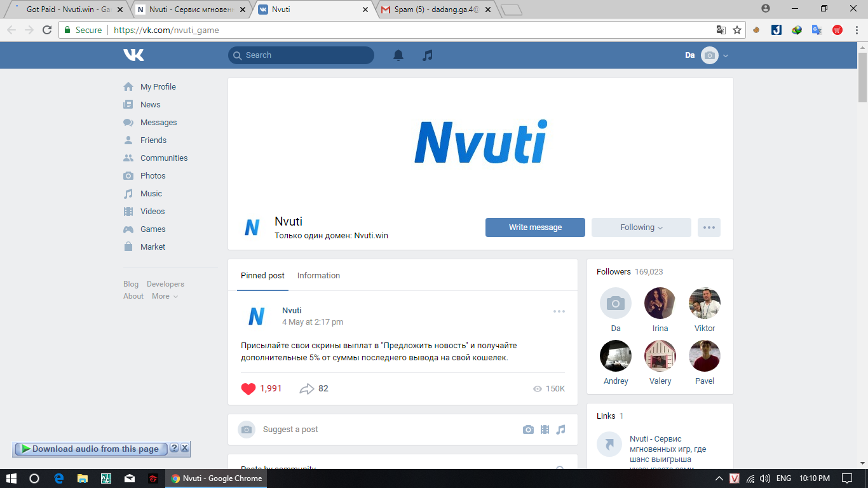Open the Communities group icon
The width and height of the screenshot is (868, 488).
click(x=128, y=158)
